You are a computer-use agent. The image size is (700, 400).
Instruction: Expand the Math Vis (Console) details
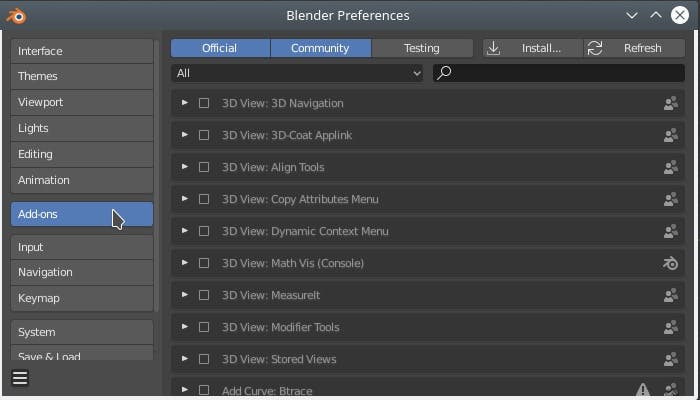point(184,263)
